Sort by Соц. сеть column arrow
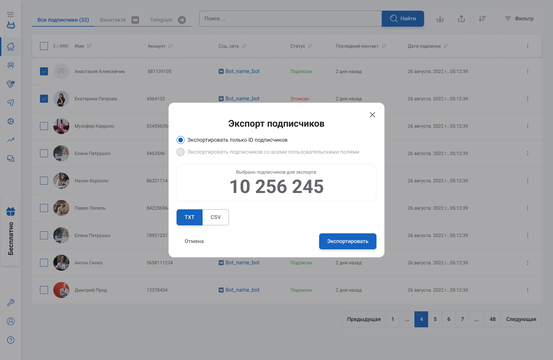Viewport: 553px width, 360px height. 244,46
